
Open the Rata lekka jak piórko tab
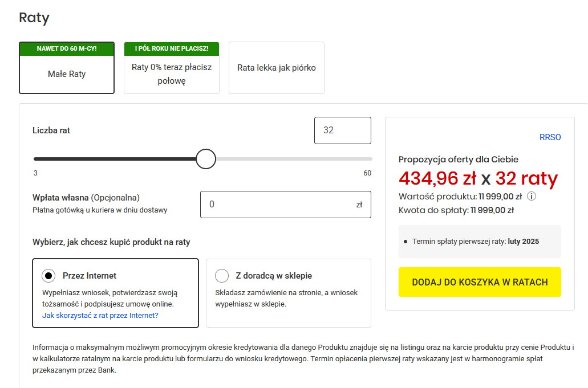[277, 68]
